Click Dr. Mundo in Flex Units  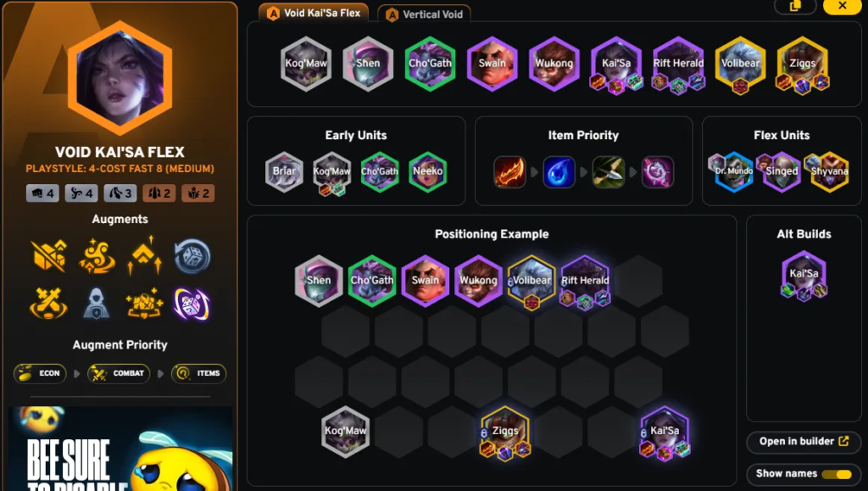coord(733,171)
